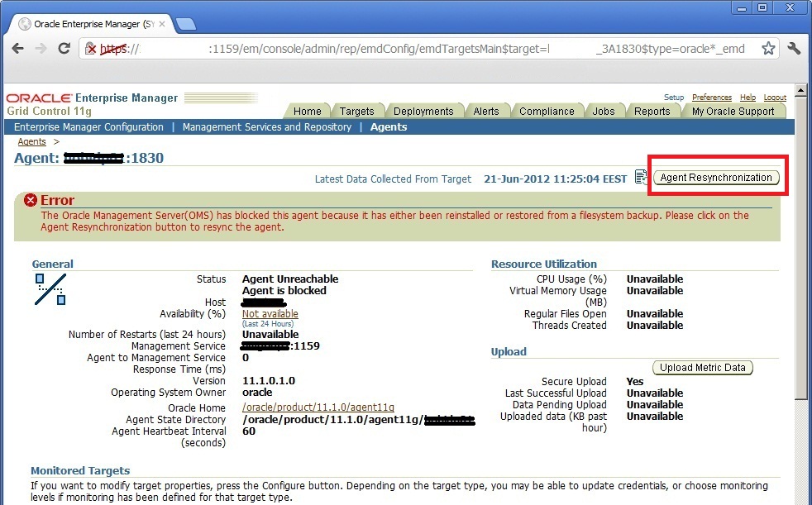Click the Threads Created label

569,326
